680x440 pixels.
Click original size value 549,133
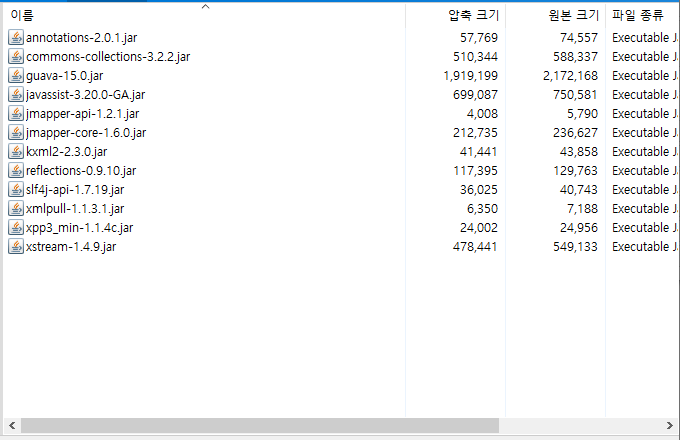pos(575,247)
